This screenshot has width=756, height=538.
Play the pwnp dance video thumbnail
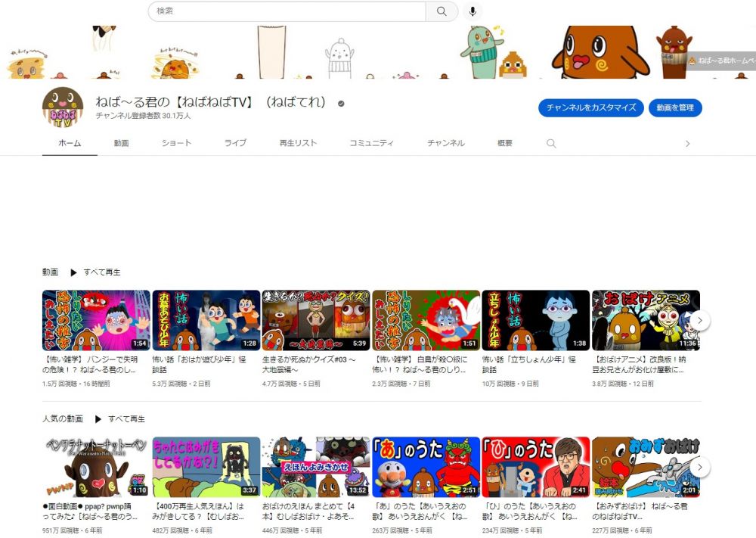97,467
